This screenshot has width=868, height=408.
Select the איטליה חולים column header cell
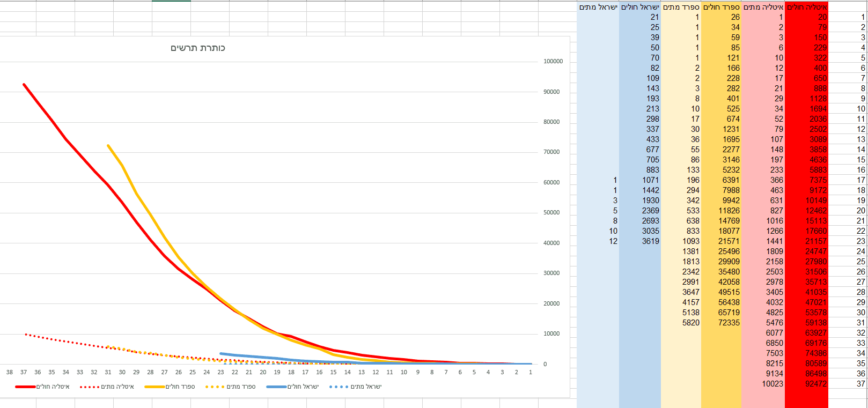coord(806,7)
